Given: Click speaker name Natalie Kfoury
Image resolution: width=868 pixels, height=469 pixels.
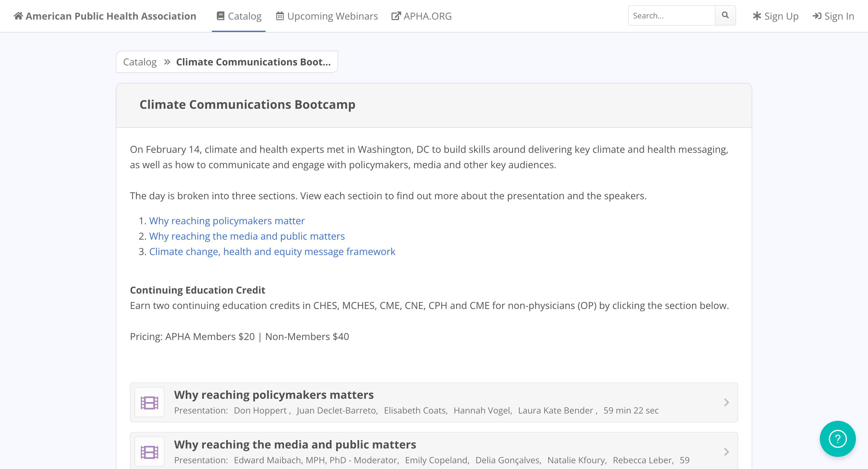Looking at the screenshot, I should click(x=576, y=460).
